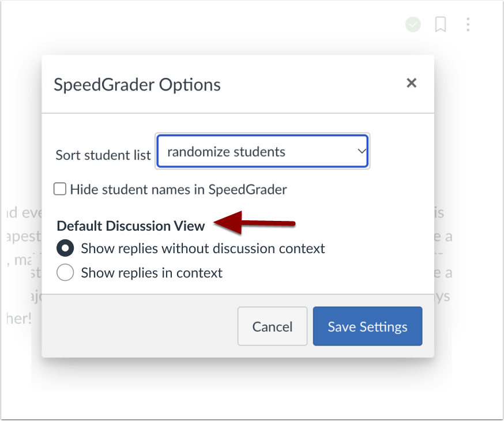Click the Default Discussion View heading

[131, 226]
